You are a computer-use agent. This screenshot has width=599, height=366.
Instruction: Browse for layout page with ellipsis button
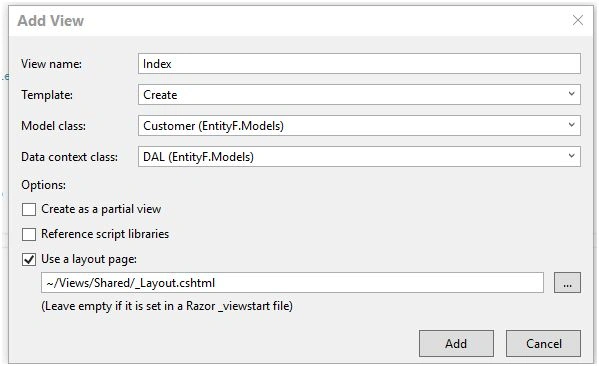tap(567, 283)
